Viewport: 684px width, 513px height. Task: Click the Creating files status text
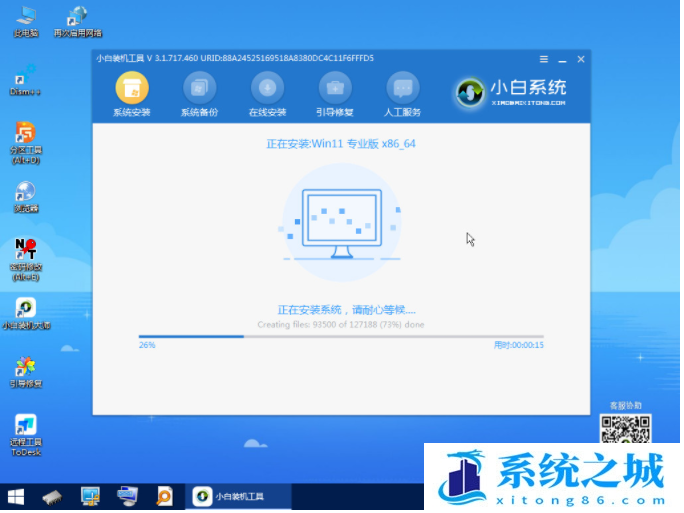click(x=341, y=325)
